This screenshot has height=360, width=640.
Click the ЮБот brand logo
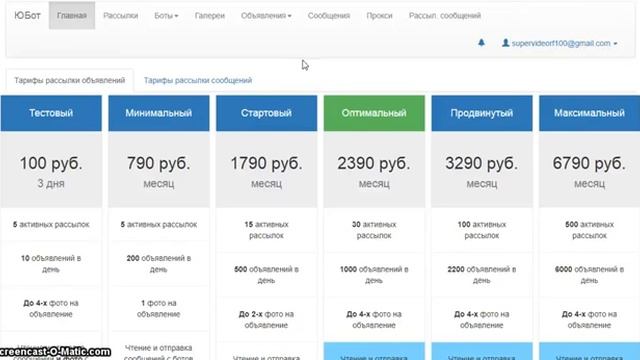(27, 16)
